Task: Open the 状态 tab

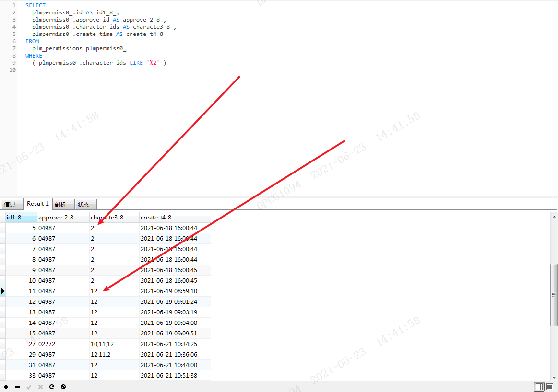Action: pyautogui.click(x=85, y=204)
